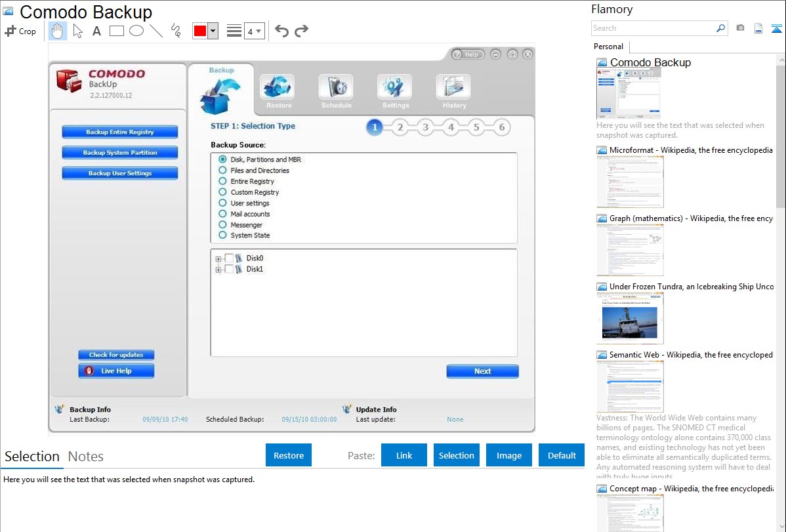786x532 pixels.
Task: Click the Paste Image button
Action: pos(508,455)
